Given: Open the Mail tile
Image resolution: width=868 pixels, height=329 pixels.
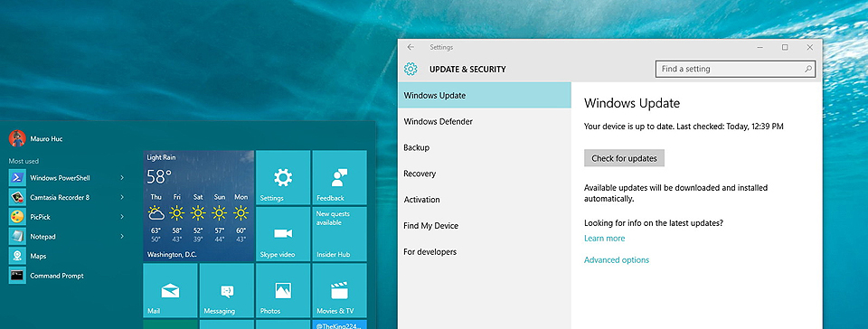Looking at the screenshot, I should pos(170,290).
